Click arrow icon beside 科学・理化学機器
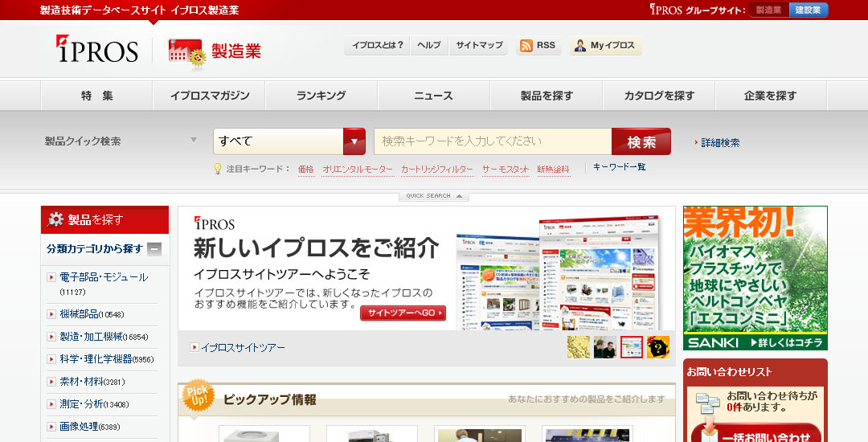Screen dimensions: 868x442 point(51,359)
